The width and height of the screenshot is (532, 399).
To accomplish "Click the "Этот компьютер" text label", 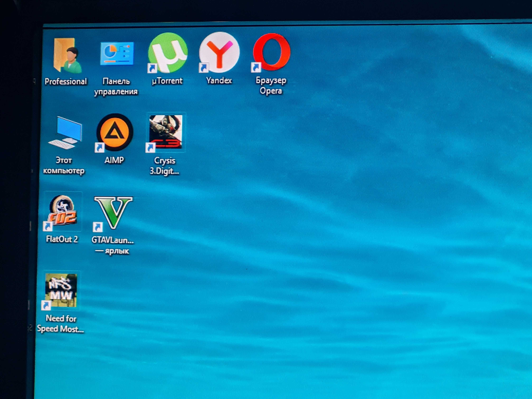I will (x=64, y=165).
